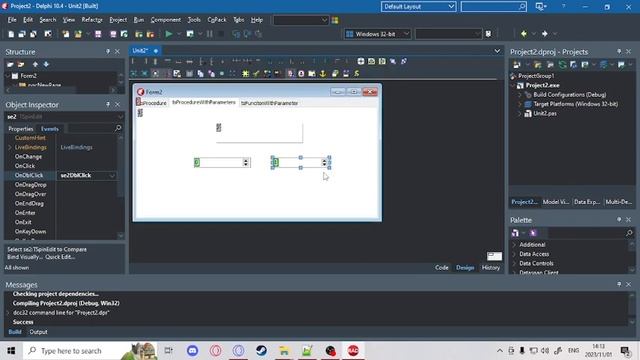Expand the Target Platforms node
The width and height of the screenshot is (640, 360).
(x=520, y=104)
